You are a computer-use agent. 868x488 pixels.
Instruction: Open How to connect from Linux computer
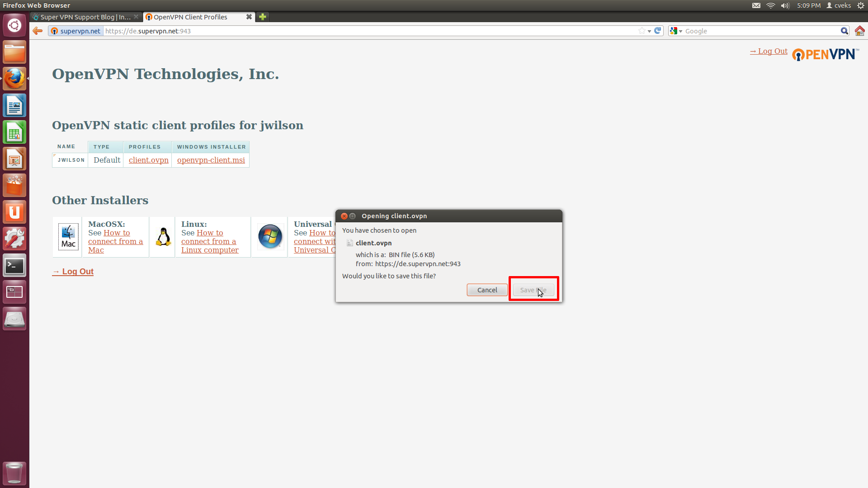point(210,241)
